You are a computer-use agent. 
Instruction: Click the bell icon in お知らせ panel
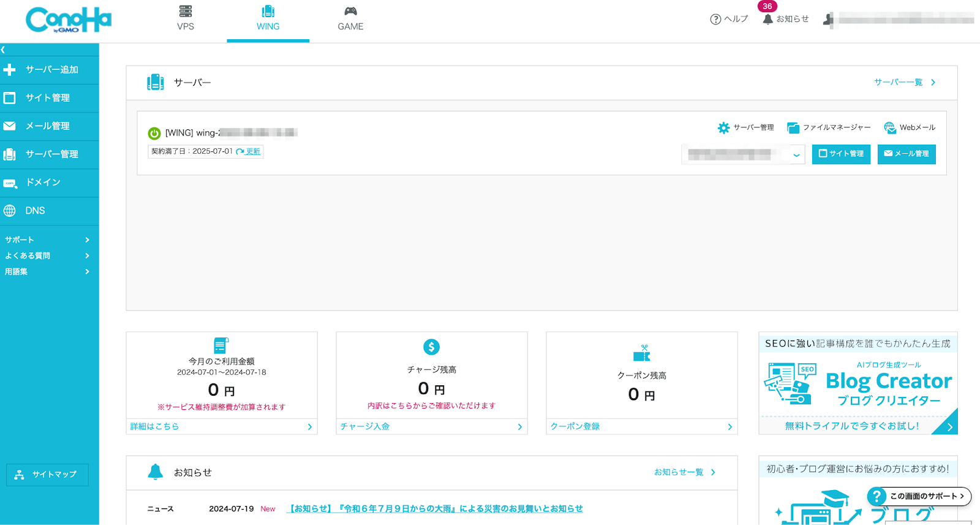click(x=156, y=472)
